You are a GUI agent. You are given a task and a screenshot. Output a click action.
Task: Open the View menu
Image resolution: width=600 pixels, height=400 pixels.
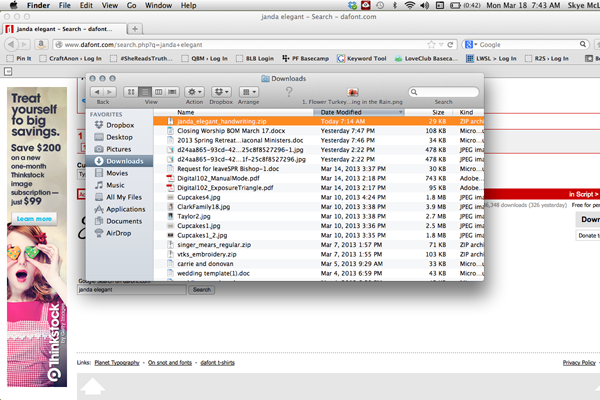click(x=110, y=5)
